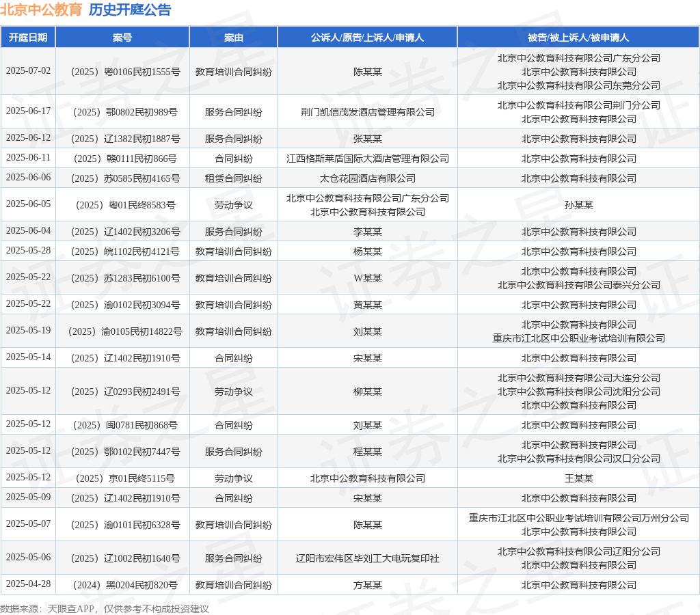Select the date 2025-05-07
Viewport: 700px width, 615px height.
coord(28,523)
